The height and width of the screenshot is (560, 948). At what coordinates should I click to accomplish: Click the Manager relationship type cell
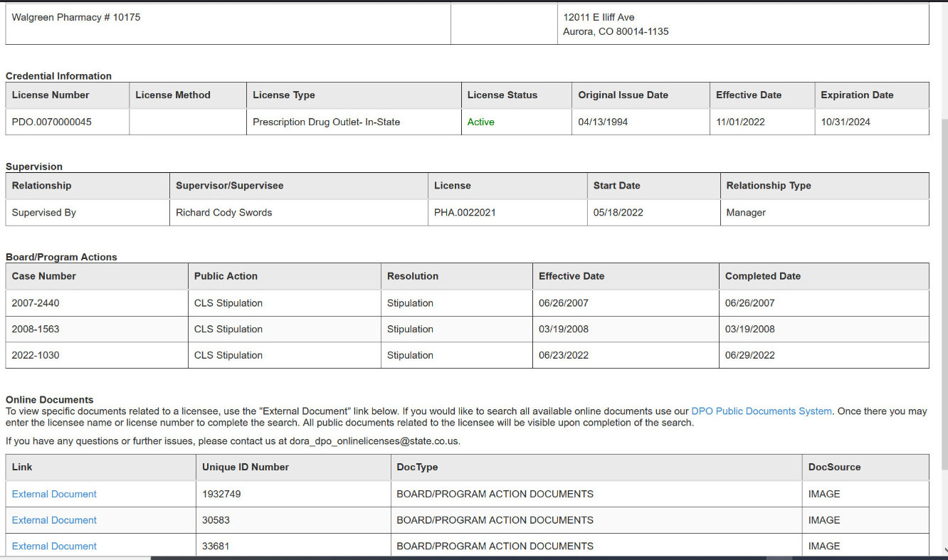[x=824, y=213]
